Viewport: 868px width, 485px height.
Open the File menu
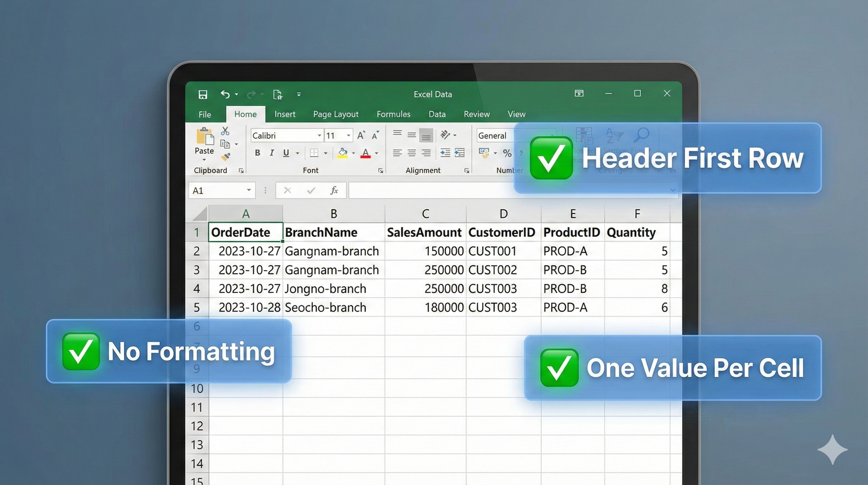pos(204,115)
